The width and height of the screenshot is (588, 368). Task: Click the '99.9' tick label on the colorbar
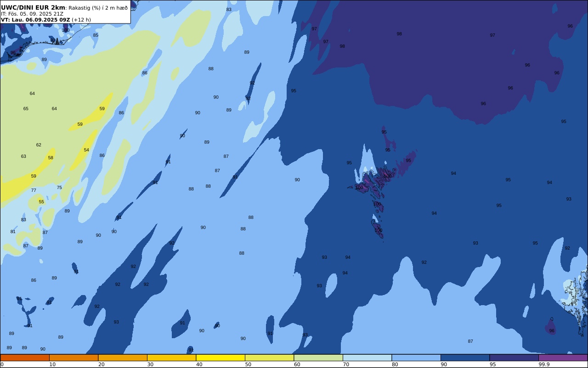pos(544,364)
